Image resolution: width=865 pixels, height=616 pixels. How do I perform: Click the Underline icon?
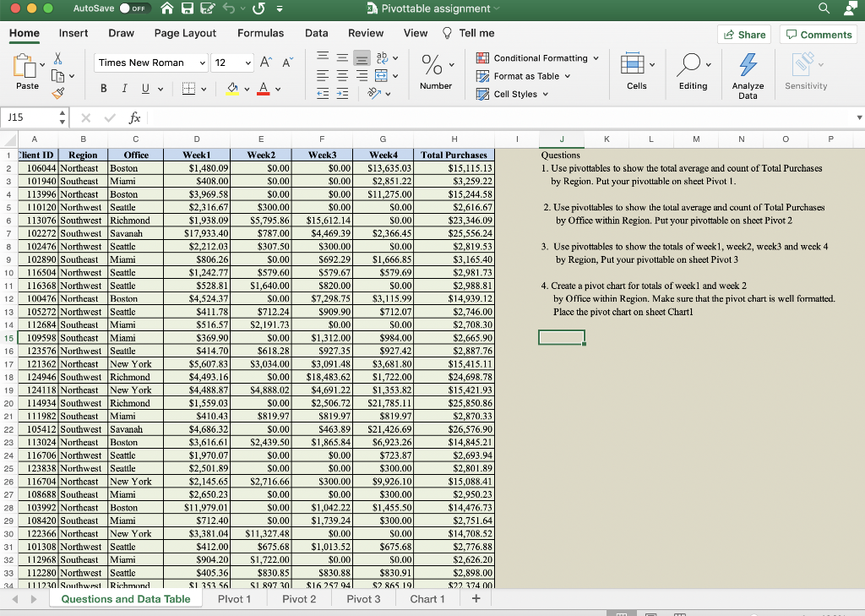point(145,89)
